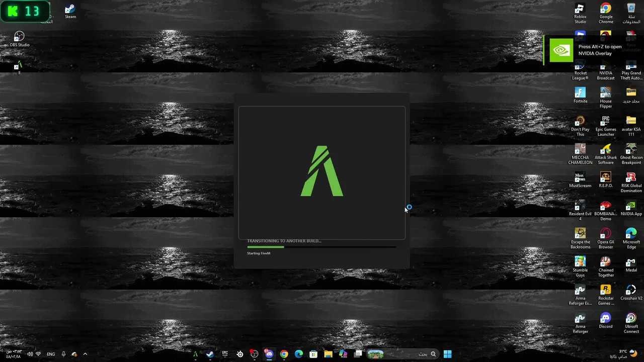Select the RISK Global Domination shortcut
The width and height of the screenshot is (644, 362).
[x=631, y=183]
